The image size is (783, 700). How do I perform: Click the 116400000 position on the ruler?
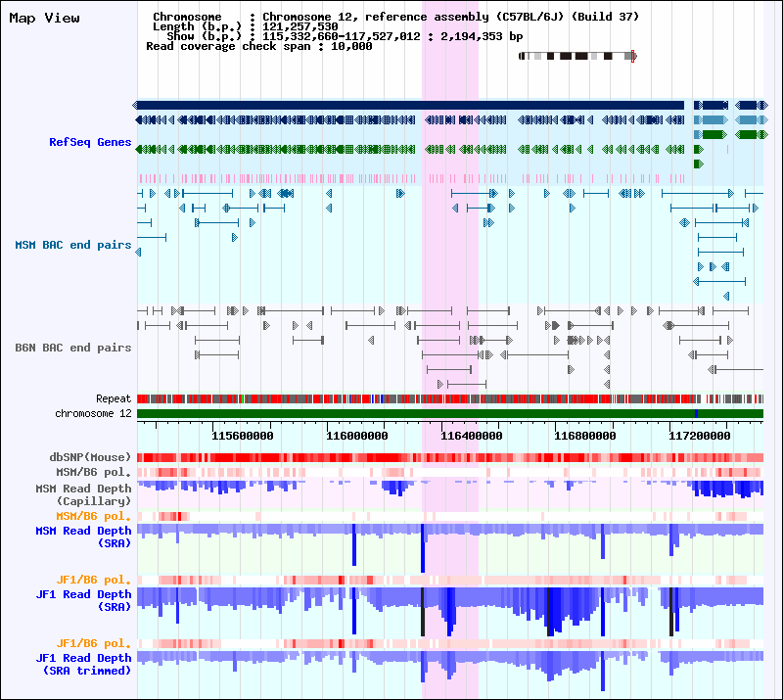pyautogui.click(x=471, y=436)
